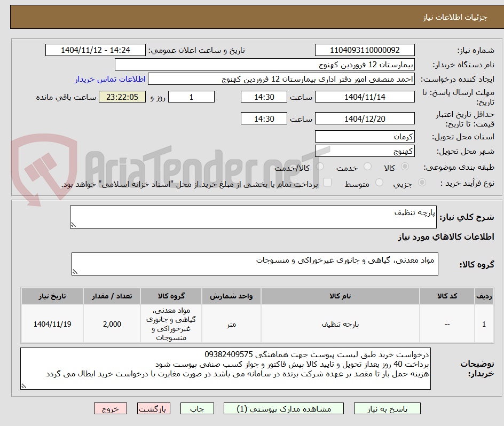
Task: Click the 'خروج' exit button
Action: coord(110,408)
